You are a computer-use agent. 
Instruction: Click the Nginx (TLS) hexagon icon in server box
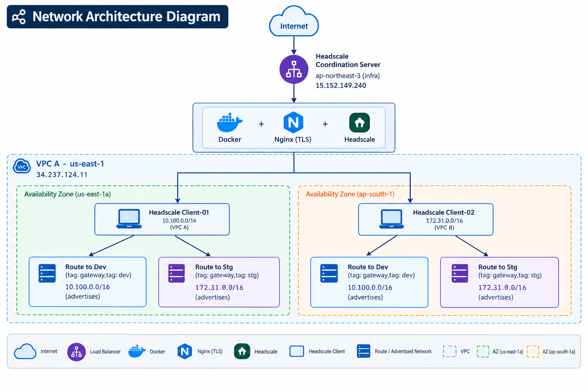(293, 122)
